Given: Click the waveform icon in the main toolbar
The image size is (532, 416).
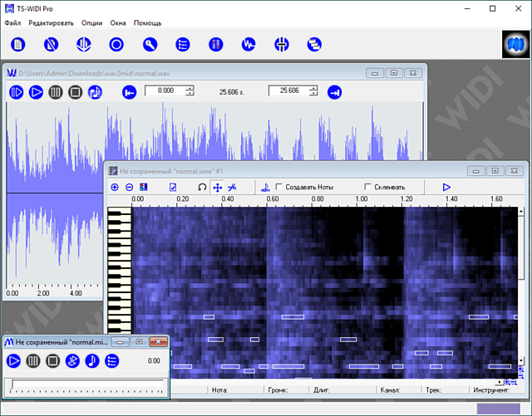Looking at the screenshot, I should click(248, 44).
